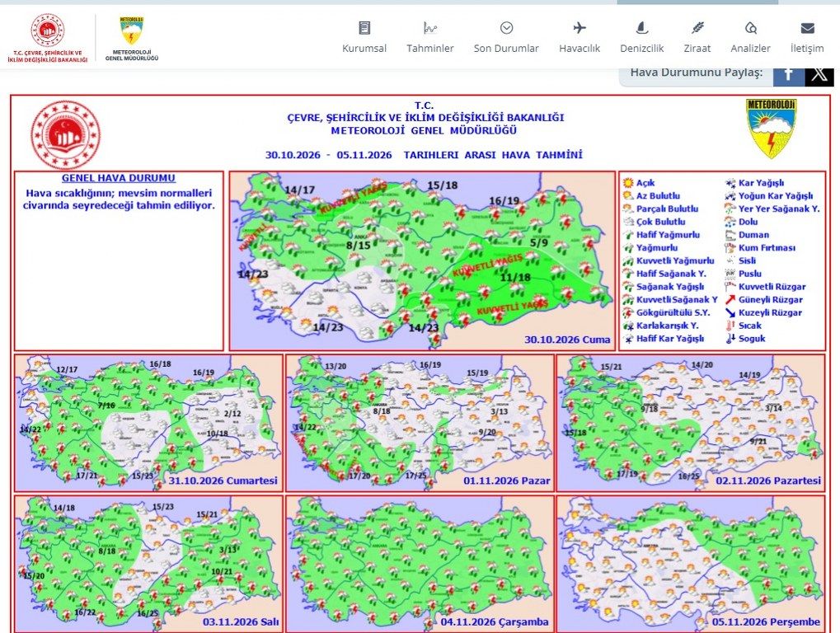
Task: Click the İletişim envelope icon
Action: pos(807,28)
